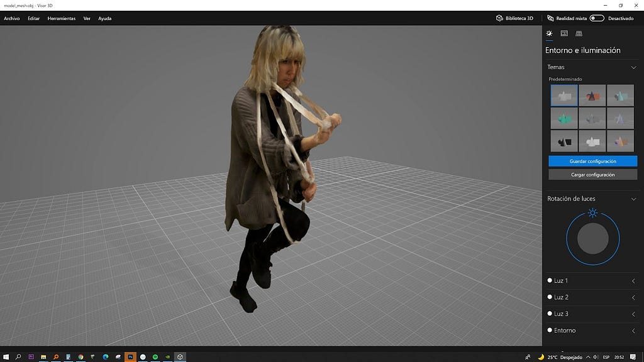Open Biblioteca 3D
This screenshot has height=362, width=644.
(x=514, y=18)
